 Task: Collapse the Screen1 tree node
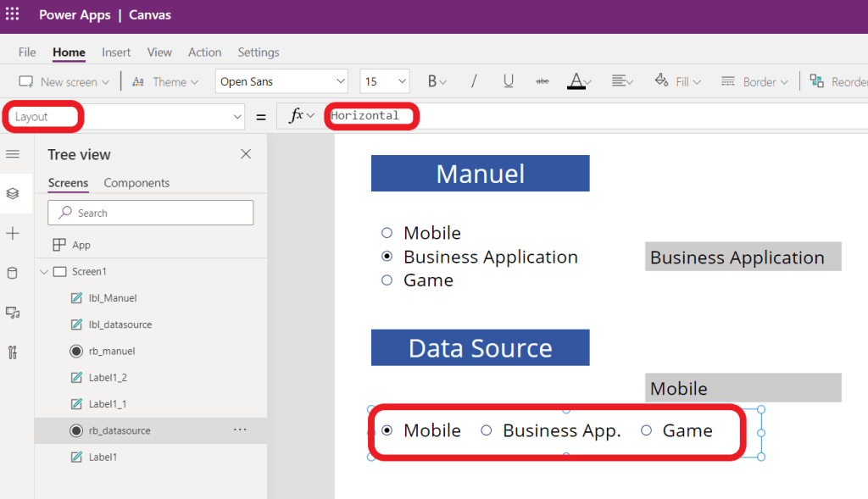[x=44, y=272]
